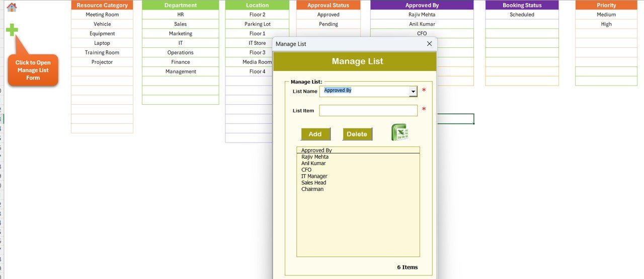Select Anil Kumar in the listbox
The width and height of the screenshot is (644, 279).
tap(313, 164)
